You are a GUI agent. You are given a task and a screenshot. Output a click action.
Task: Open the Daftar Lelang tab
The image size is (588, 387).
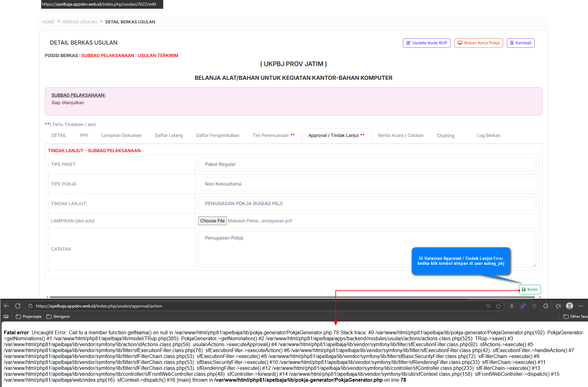tap(169, 135)
